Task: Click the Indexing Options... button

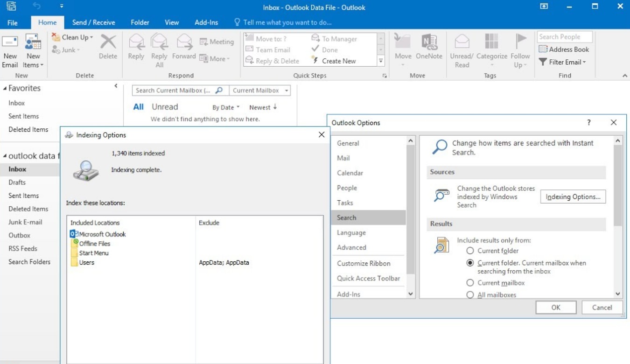Action: (573, 197)
